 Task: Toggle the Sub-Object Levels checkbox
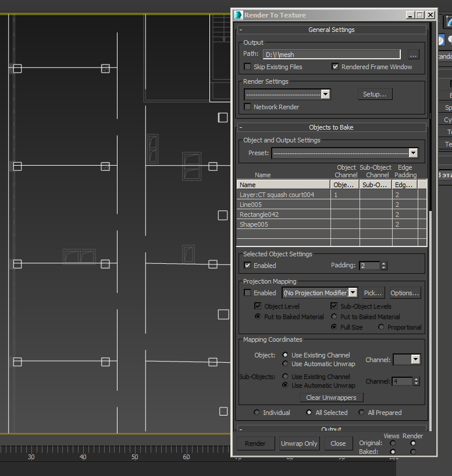tap(334, 306)
